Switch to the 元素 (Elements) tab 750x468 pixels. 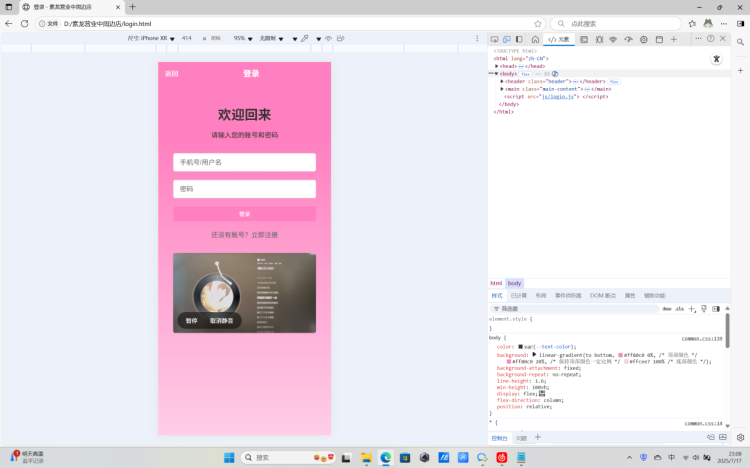coord(559,39)
